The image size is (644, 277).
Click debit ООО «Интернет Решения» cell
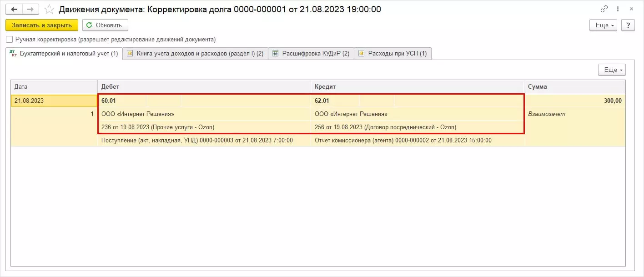(x=204, y=114)
